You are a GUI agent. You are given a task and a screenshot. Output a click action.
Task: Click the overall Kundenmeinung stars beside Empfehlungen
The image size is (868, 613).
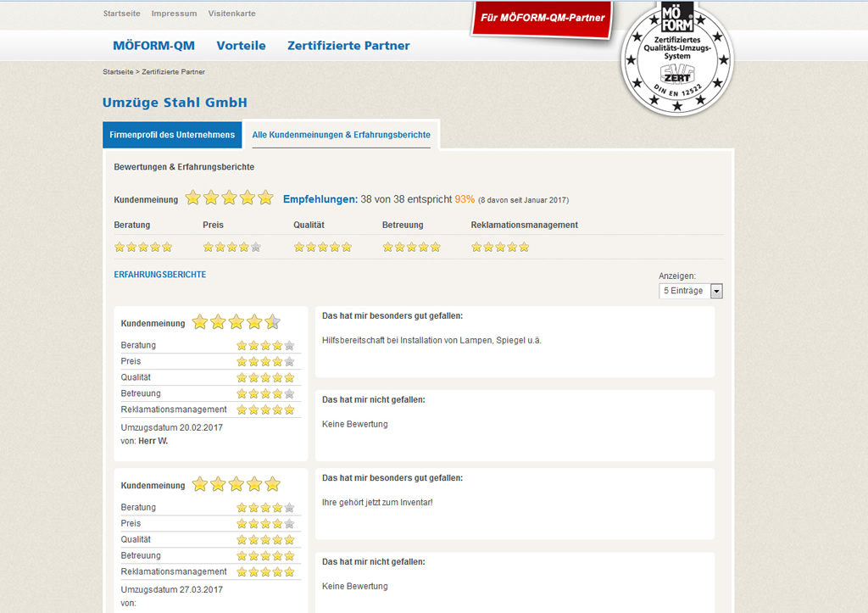(x=229, y=198)
